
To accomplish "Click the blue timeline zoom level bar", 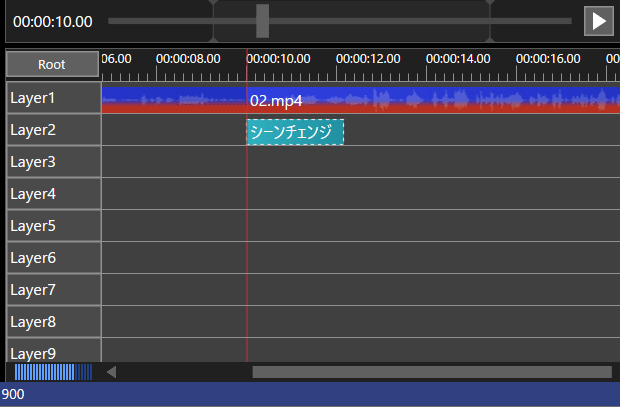I will click(x=52, y=372).
